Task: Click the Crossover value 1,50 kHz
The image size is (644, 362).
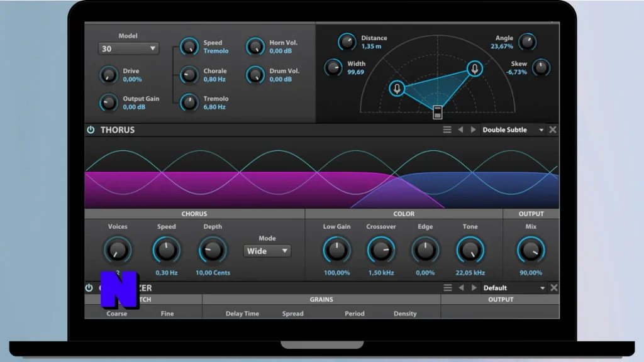Action: click(381, 273)
